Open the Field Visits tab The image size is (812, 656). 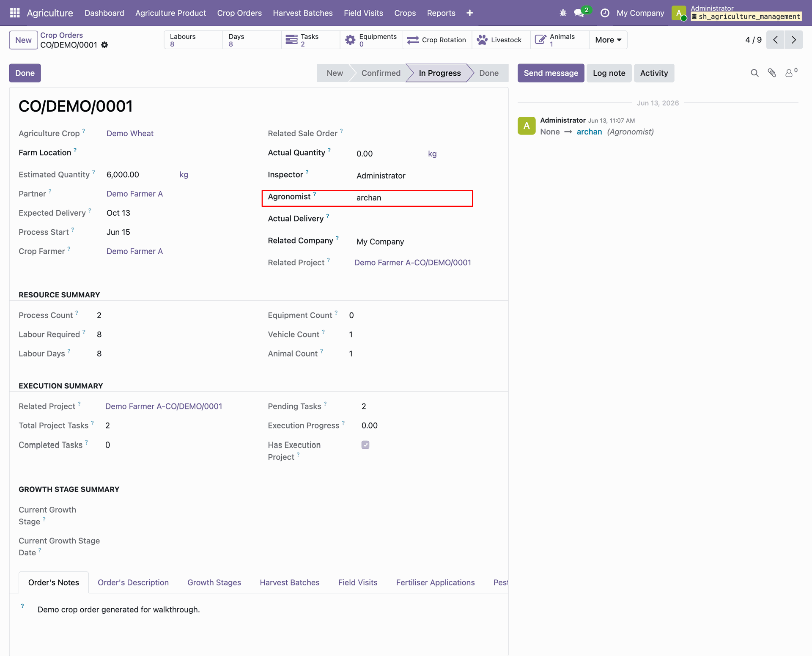[357, 582]
